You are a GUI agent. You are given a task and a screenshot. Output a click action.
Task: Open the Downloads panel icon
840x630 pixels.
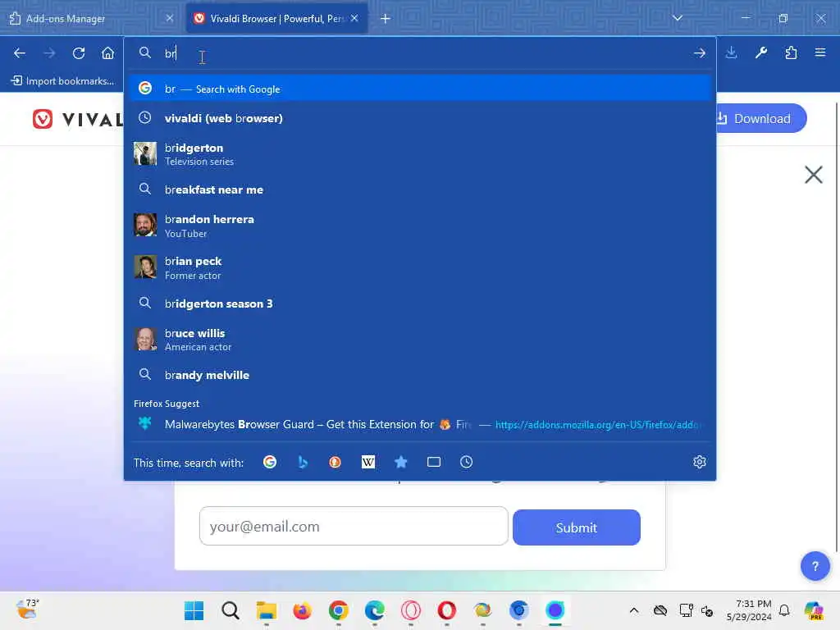pyautogui.click(x=731, y=52)
